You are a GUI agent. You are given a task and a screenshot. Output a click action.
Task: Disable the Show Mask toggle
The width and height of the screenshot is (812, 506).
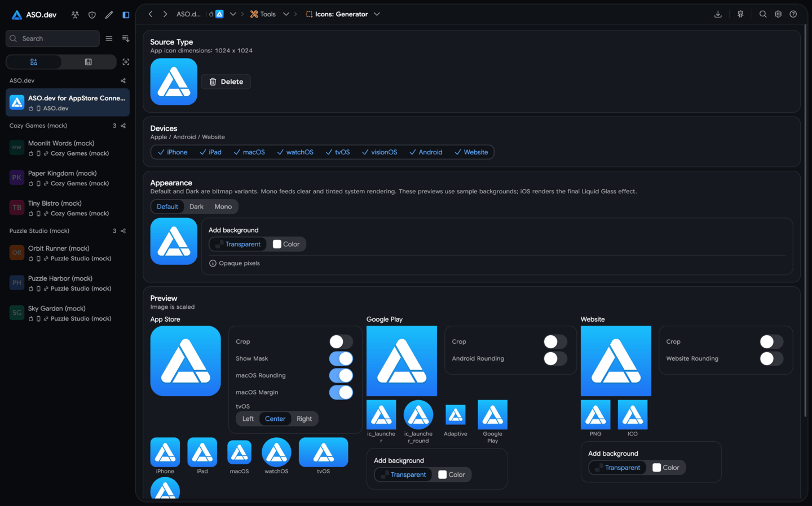click(x=341, y=358)
